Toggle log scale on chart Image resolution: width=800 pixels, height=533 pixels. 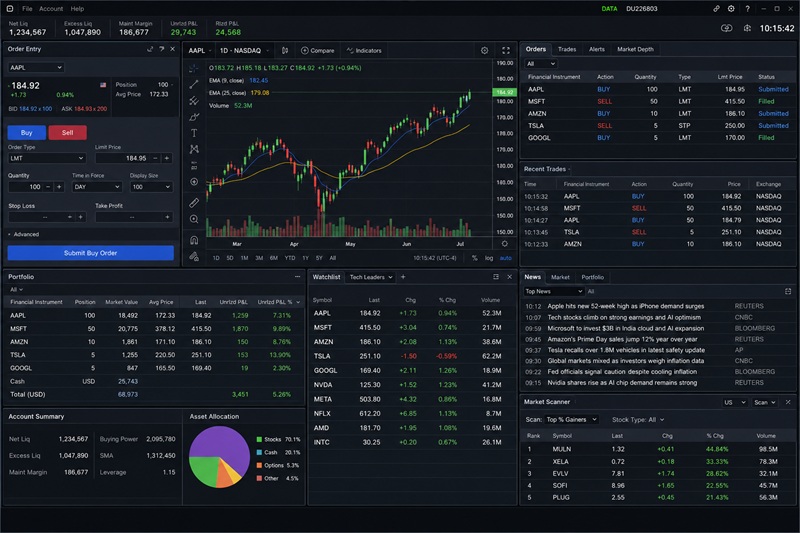(x=489, y=258)
